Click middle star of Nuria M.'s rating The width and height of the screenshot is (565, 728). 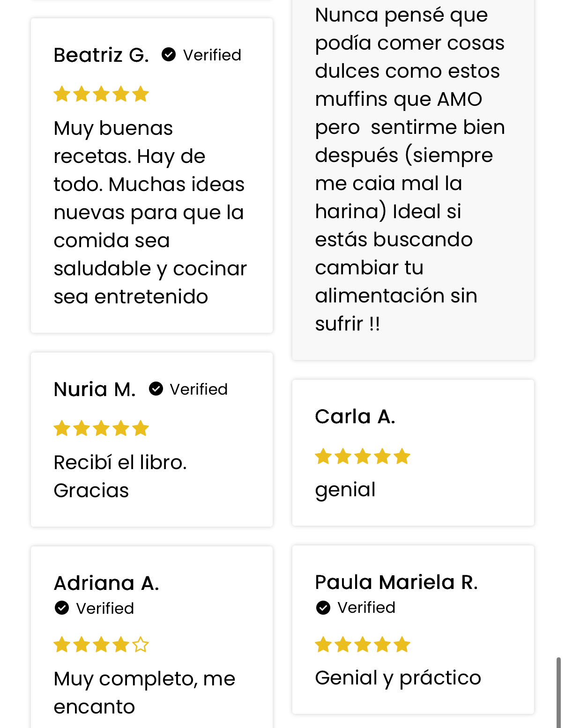click(101, 428)
